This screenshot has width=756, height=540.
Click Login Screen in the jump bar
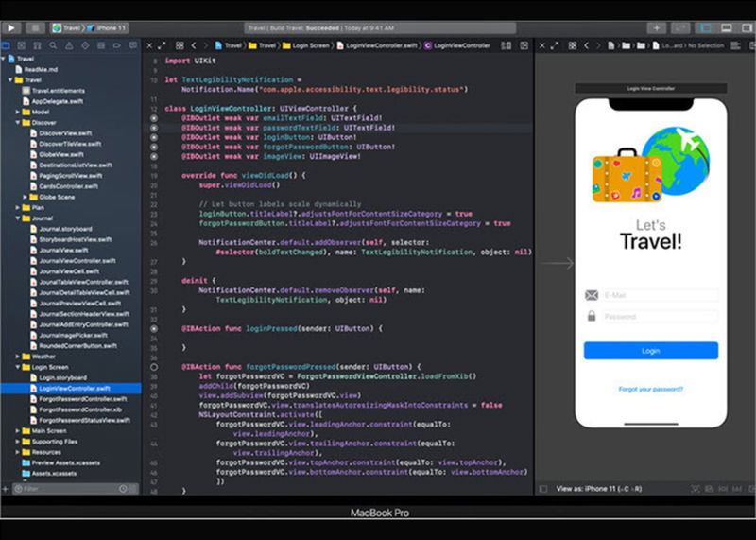[x=305, y=45]
